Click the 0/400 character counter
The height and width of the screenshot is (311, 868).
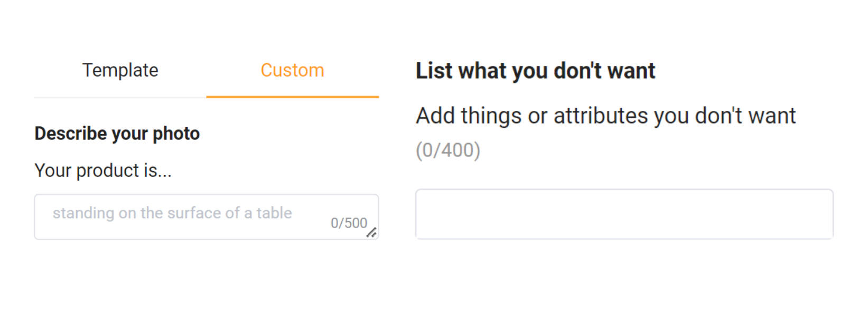(x=449, y=149)
